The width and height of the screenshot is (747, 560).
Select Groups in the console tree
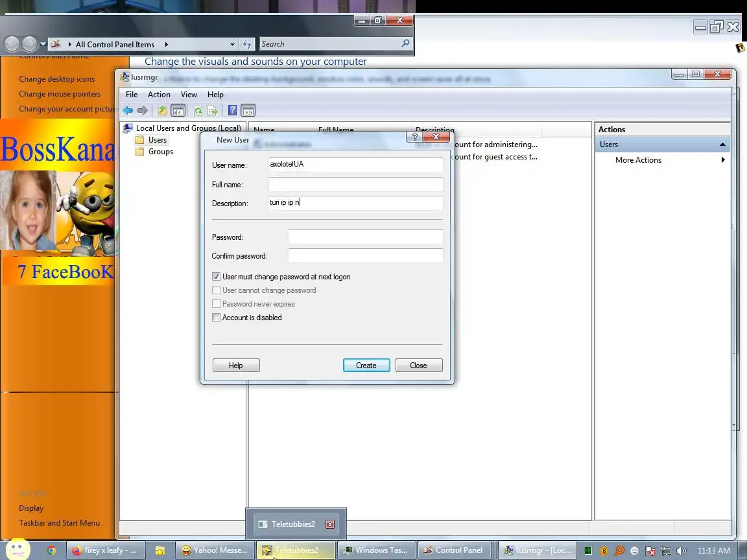[161, 152]
